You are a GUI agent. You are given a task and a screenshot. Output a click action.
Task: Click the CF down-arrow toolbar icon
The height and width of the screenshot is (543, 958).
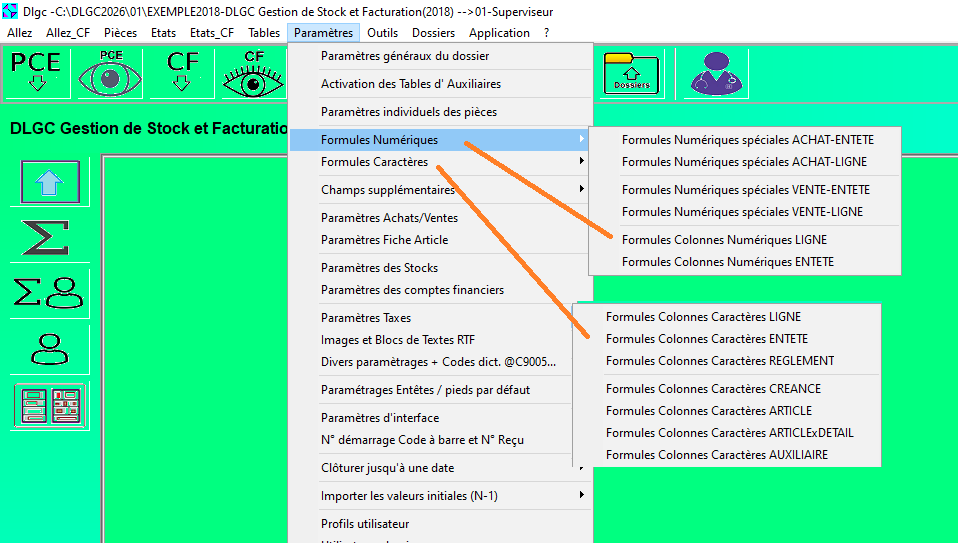182,73
